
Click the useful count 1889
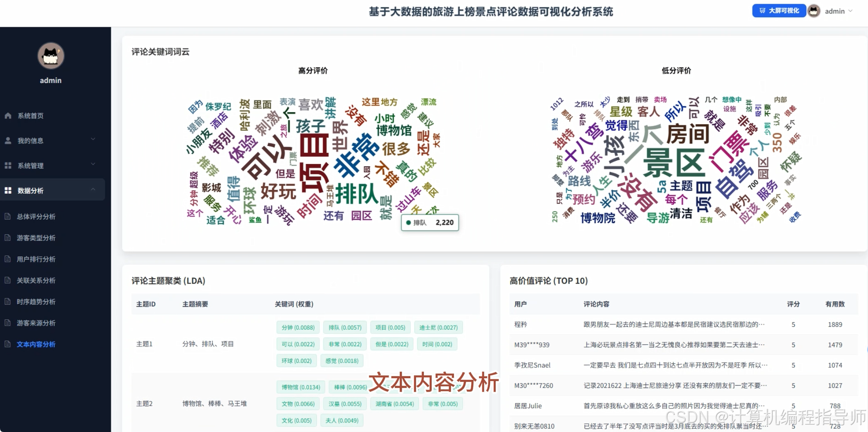point(835,324)
